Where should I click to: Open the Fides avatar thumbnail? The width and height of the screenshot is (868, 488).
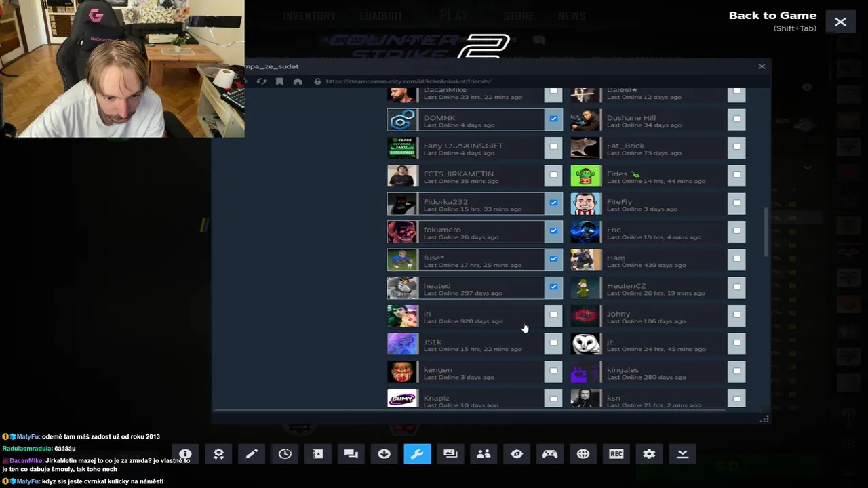coord(585,176)
